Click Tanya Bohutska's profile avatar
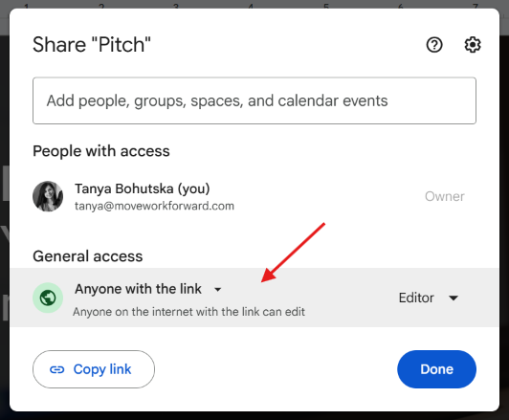 coord(48,196)
